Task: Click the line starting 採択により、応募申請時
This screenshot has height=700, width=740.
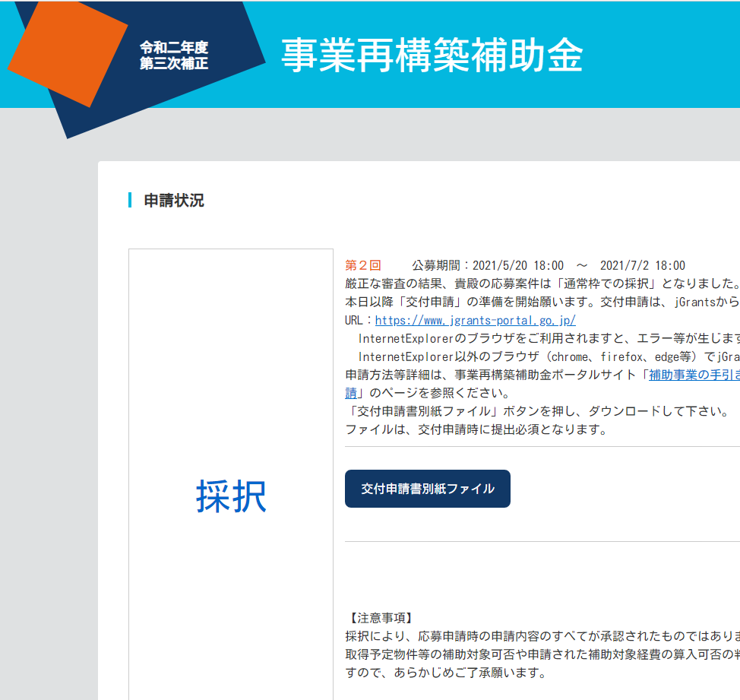Action: pos(542,636)
